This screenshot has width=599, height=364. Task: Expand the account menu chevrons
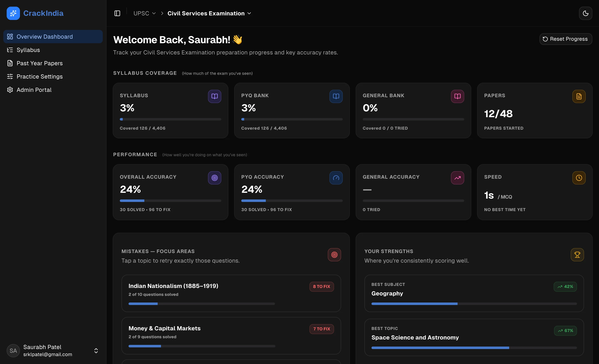pos(96,351)
